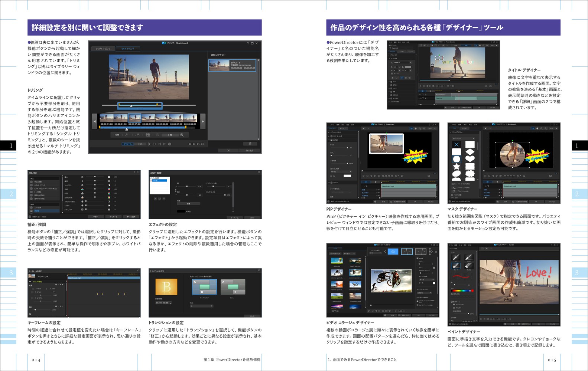Enable the ホワイト バランス checkbox
Image resolution: width=588 pixels, height=371 pixels.
32,185
